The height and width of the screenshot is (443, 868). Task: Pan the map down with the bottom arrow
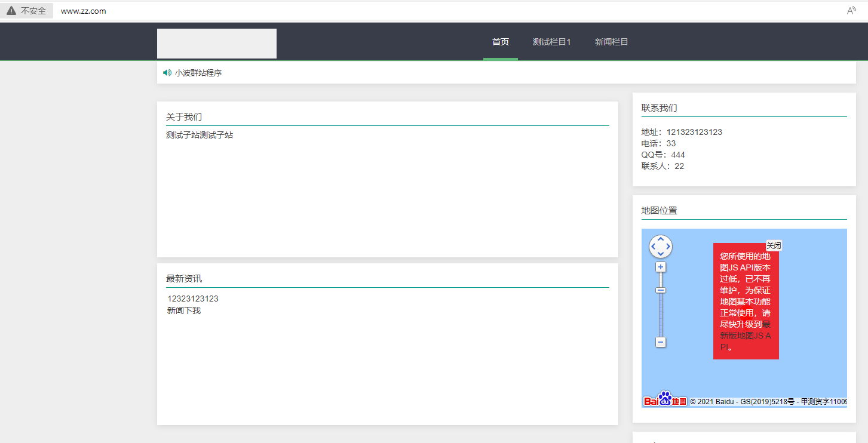661,254
